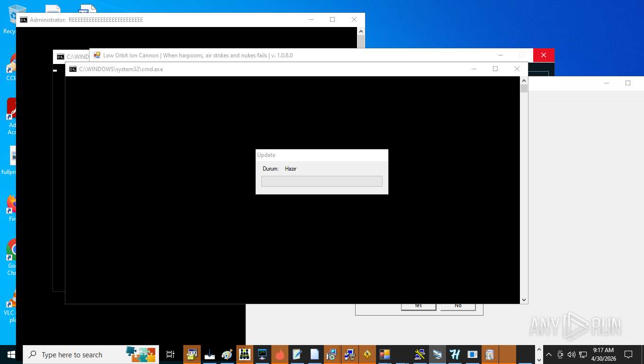Open the highlighted gray computers taskbar icon
Viewport: 644px width, 364px height.
pos(437,355)
